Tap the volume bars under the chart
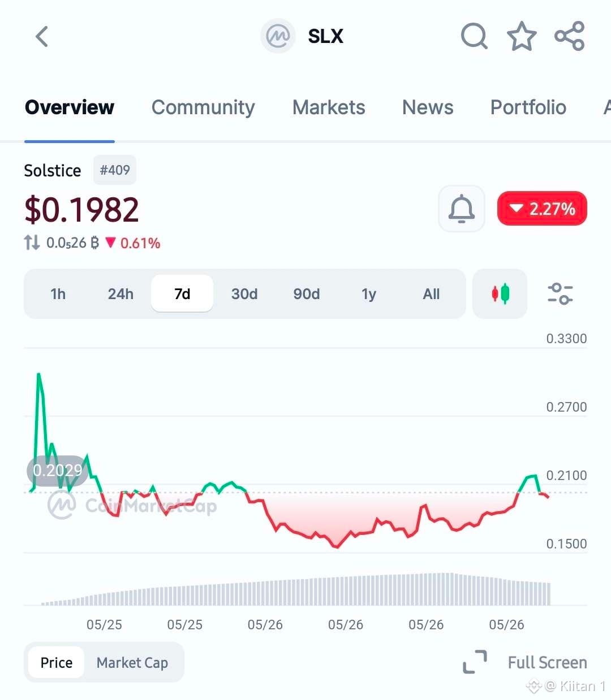 click(x=295, y=590)
